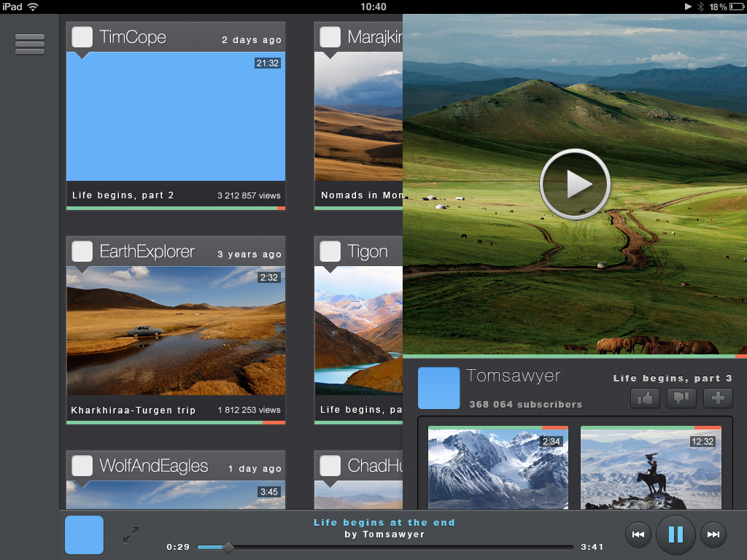This screenshot has height=560, width=747.
Task: Play the main Mongolia hills video
Action: point(575,184)
